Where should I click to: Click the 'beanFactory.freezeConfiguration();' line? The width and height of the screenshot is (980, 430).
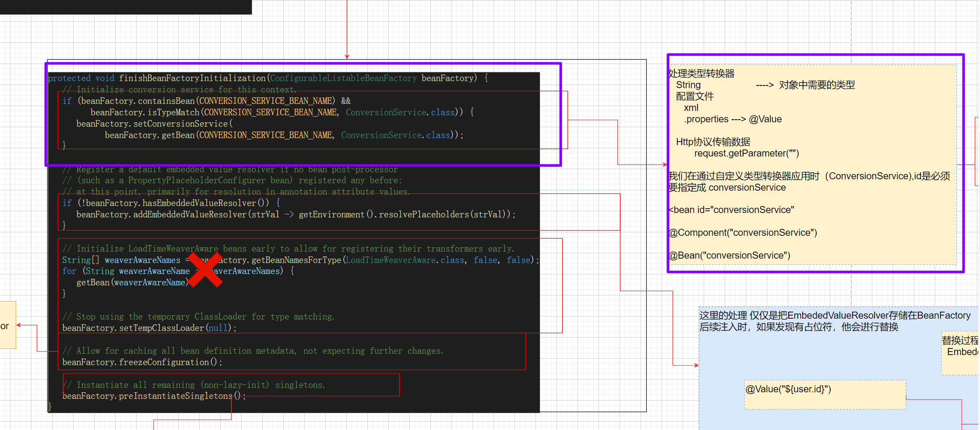[142, 362]
